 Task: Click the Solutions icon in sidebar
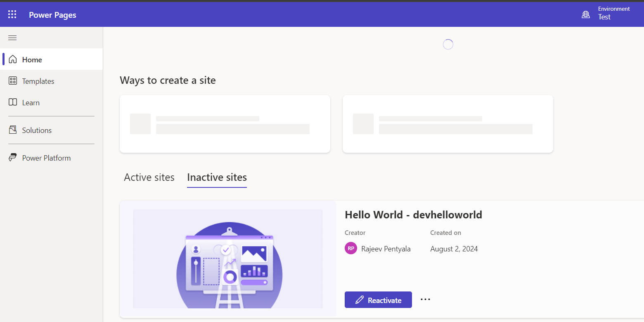[x=13, y=130]
